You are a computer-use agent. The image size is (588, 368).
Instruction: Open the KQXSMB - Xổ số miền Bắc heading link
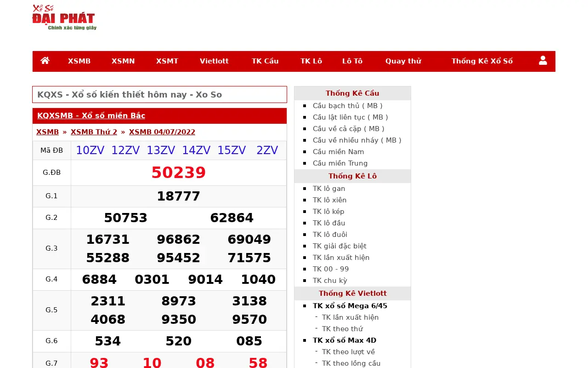tap(91, 115)
